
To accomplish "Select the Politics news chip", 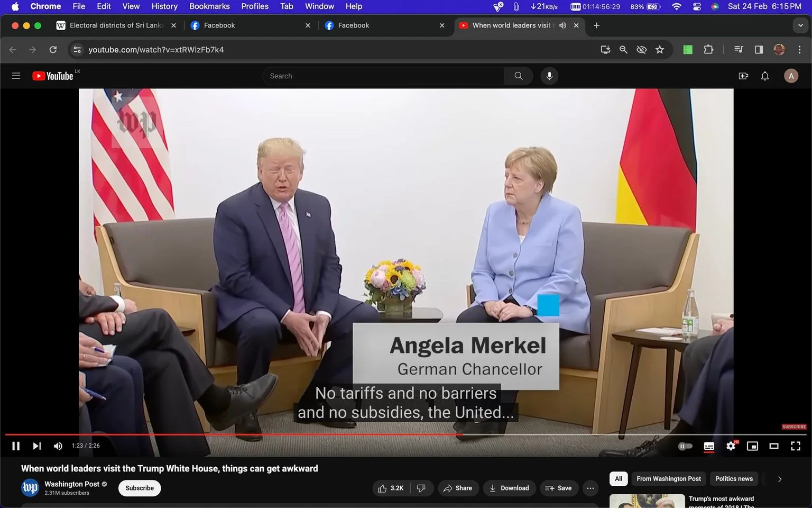I will click(734, 479).
